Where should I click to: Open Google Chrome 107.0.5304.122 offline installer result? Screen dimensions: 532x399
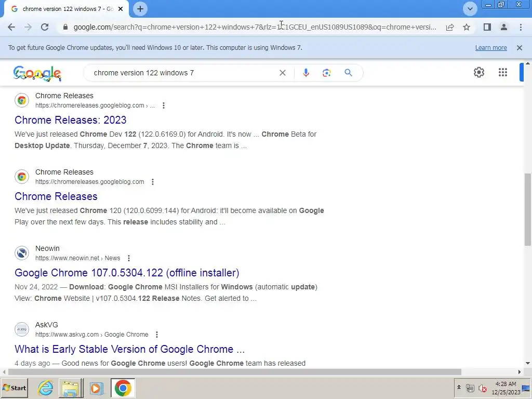coord(127,273)
